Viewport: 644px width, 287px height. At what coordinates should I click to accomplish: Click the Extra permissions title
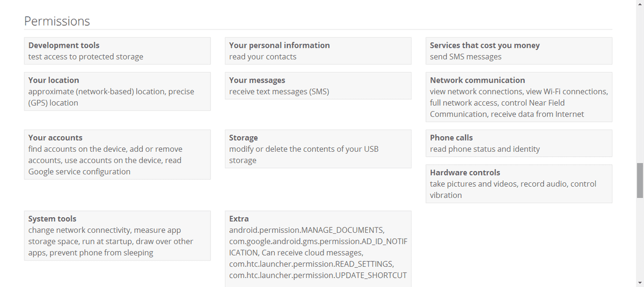[x=239, y=219]
